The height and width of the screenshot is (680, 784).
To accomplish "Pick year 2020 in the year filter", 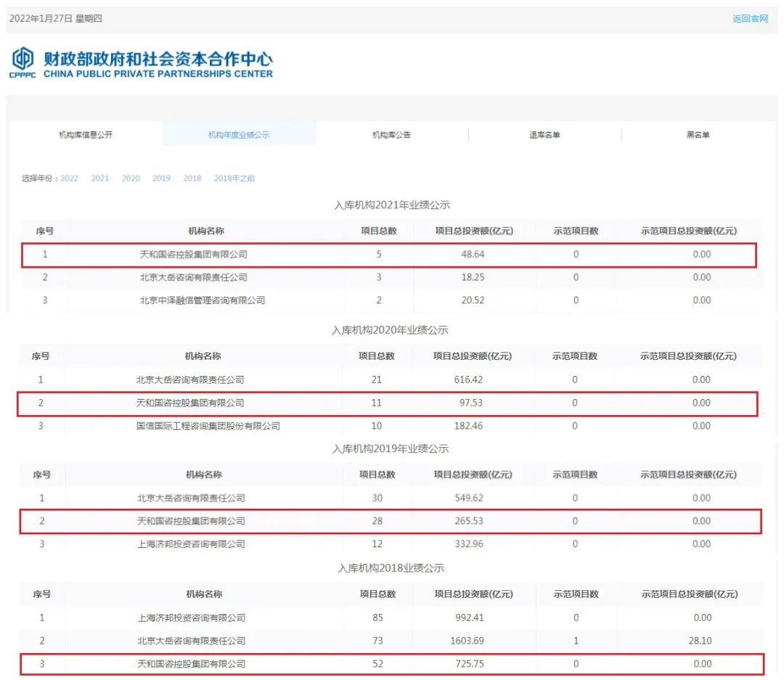I will click(x=131, y=178).
